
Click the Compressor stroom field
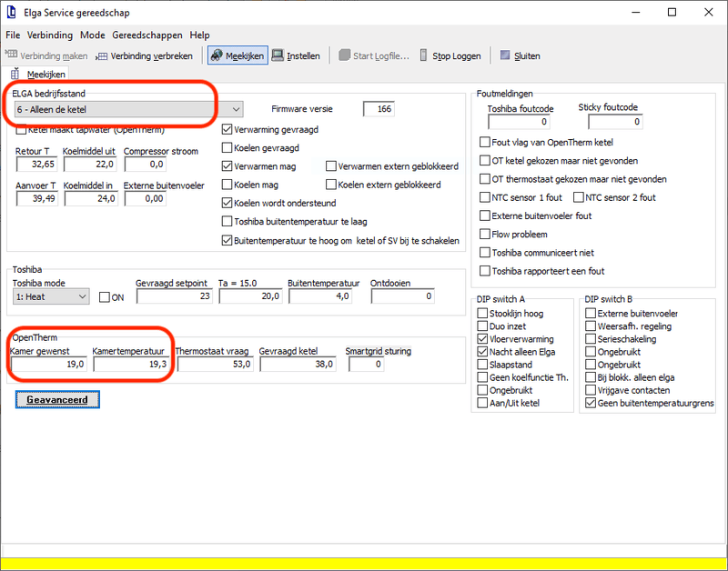tap(146, 165)
